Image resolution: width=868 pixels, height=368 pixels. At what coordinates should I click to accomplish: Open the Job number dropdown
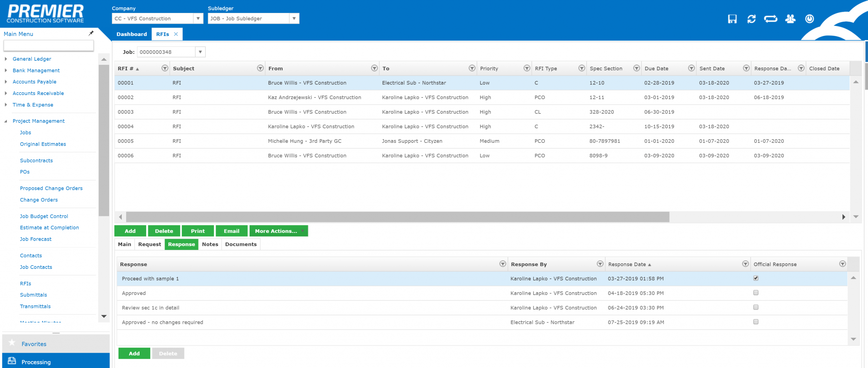(200, 52)
